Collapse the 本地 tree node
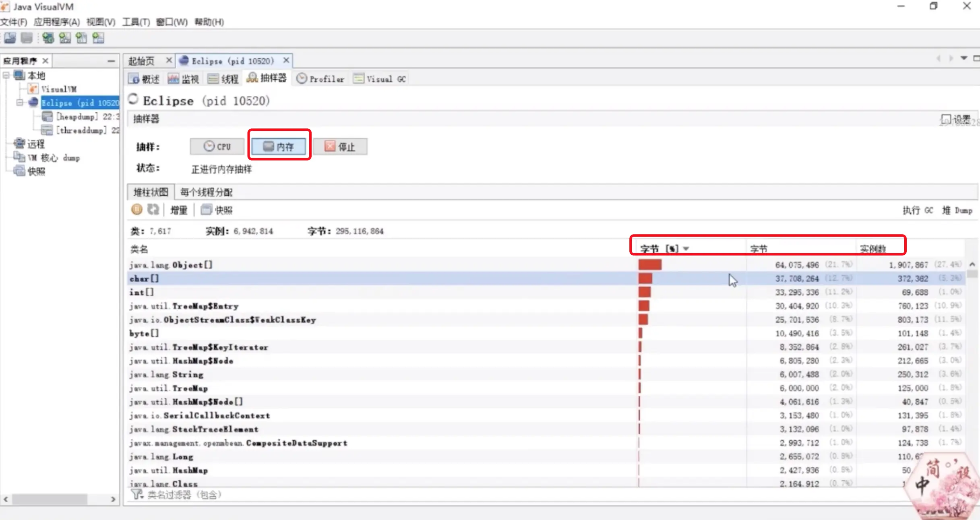 pyautogui.click(x=6, y=76)
